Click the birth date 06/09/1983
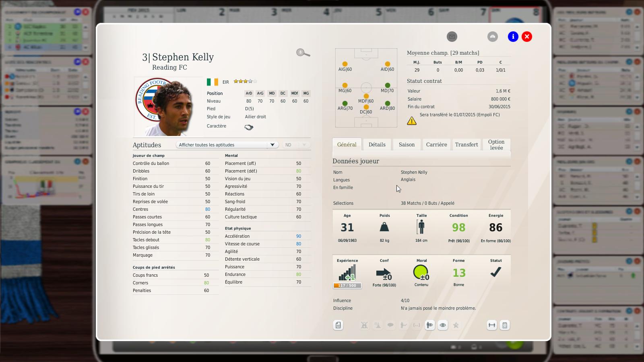Image resolution: width=644 pixels, height=362 pixels. 347,241
